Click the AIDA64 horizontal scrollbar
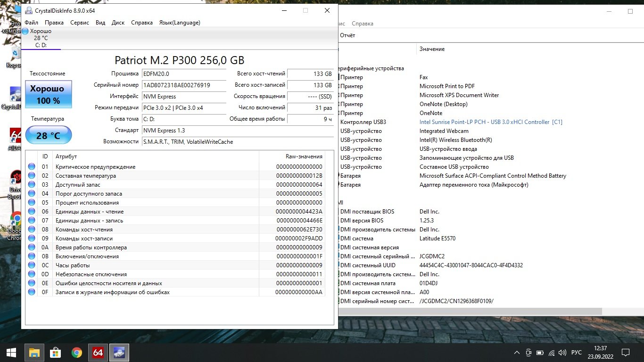This screenshot has width=644, height=362. [471, 312]
